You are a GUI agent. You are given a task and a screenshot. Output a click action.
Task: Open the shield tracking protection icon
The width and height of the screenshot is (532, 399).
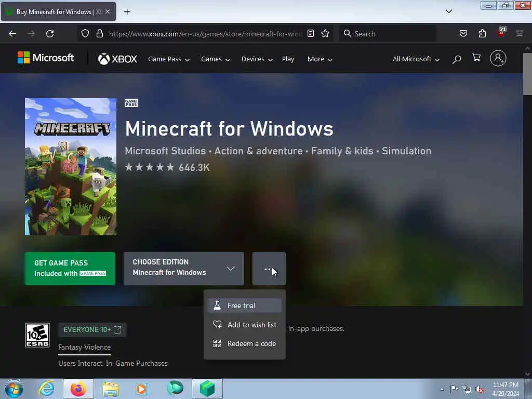click(85, 33)
